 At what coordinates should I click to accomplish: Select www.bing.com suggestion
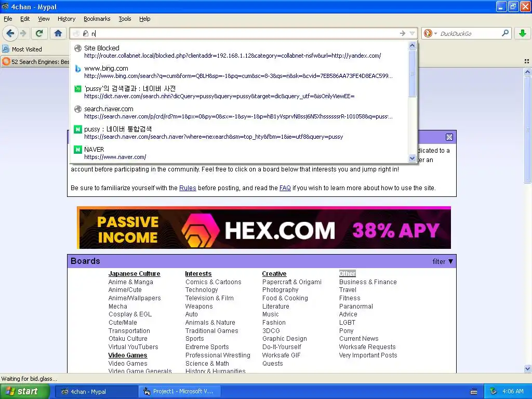tap(239, 72)
